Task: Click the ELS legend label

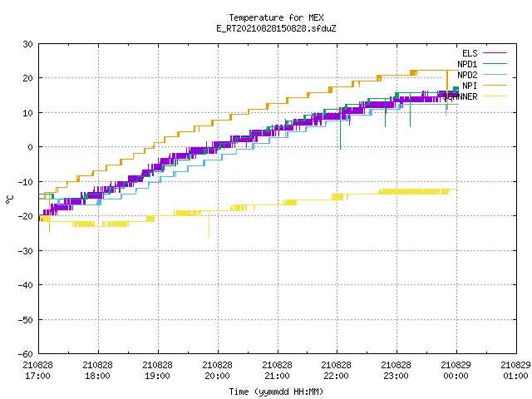Action: tap(470, 53)
